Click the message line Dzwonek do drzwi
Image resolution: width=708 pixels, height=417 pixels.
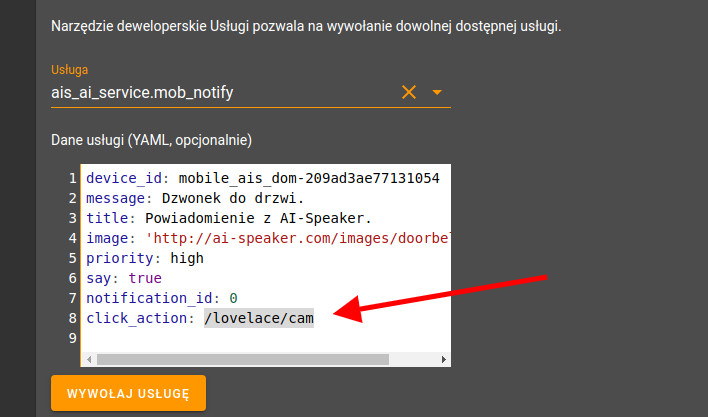tap(233, 198)
